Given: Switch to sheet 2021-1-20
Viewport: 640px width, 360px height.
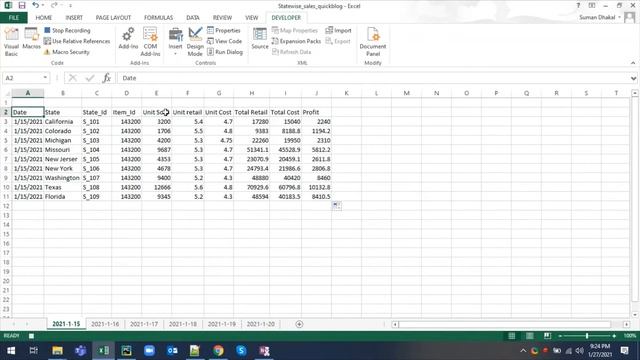Looking at the screenshot, I should tap(260, 324).
